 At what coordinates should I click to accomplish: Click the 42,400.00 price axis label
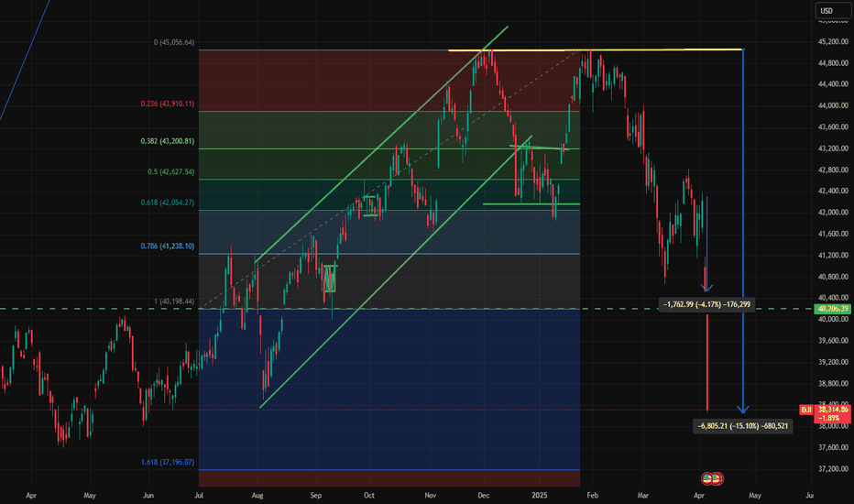click(x=833, y=192)
